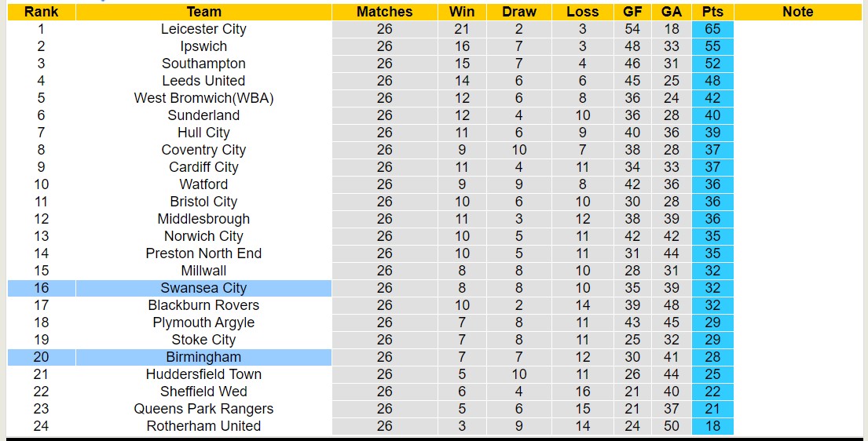Screen dimensions: 868x441
Task: Select the Southampton team row name
Action: (203, 64)
